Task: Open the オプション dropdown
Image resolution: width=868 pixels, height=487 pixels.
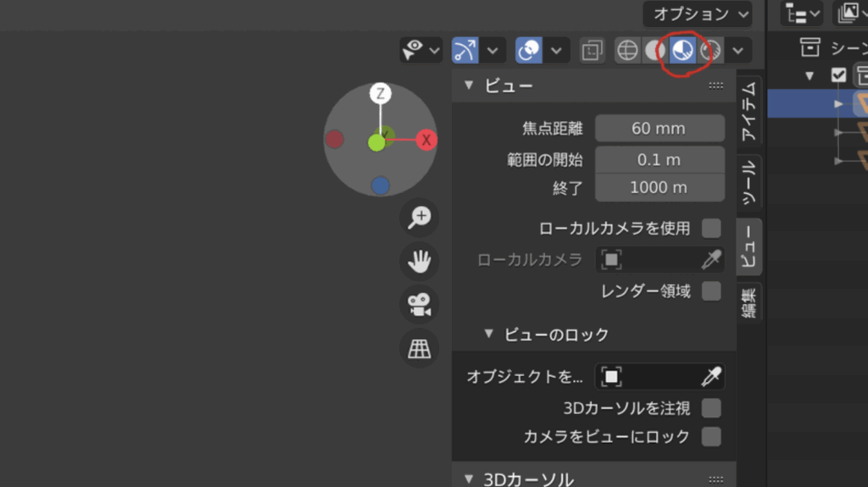Action: pos(697,14)
